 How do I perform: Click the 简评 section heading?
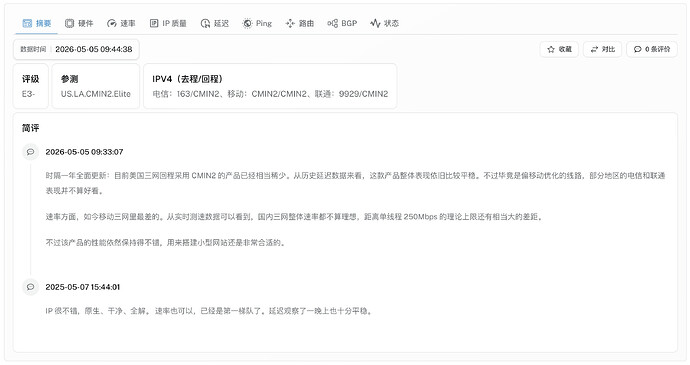[31, 128]
